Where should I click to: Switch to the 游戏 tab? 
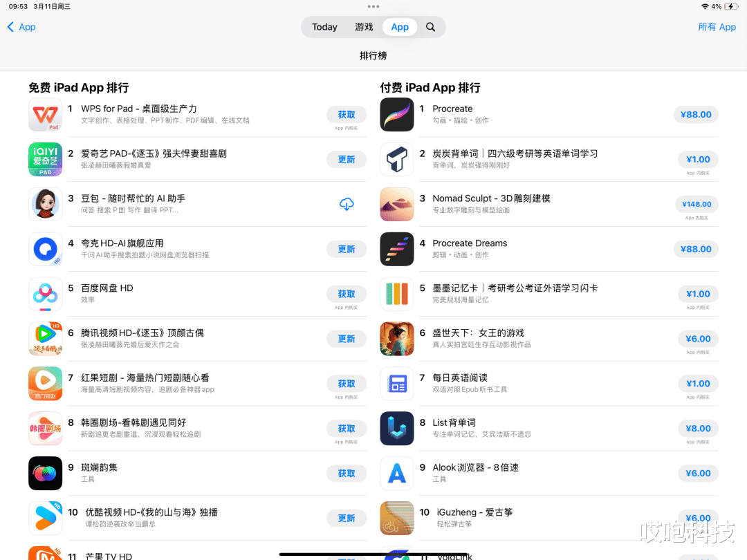364,27
